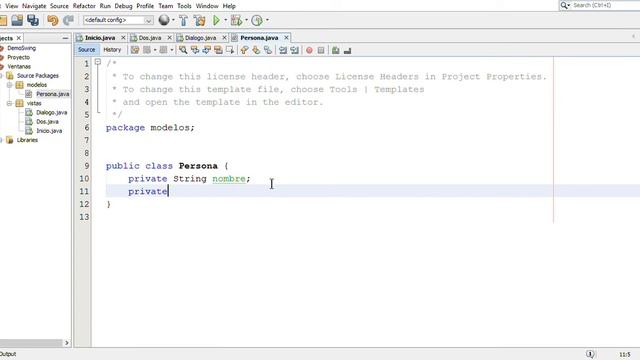Screen dimensions: 640x360
Task: Select Inicio.java in project tree
Action: pyautogui.click(x=49, y=131)
